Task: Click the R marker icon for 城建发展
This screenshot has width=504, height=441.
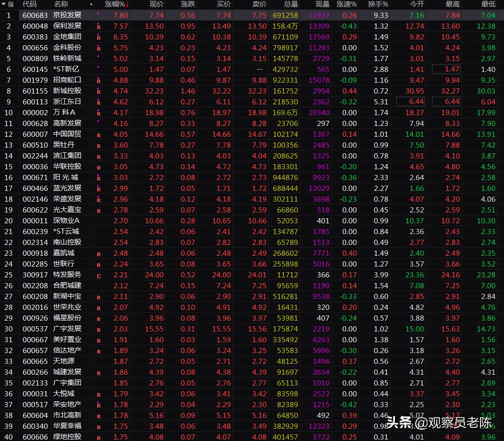Action: 99,373
